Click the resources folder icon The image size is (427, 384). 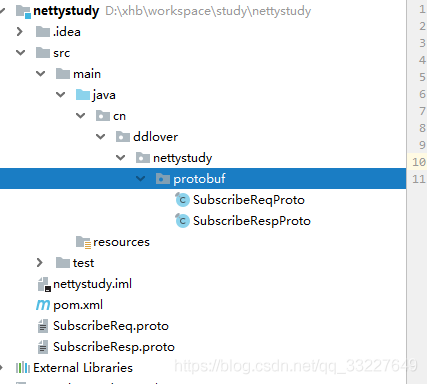[83, 242]
